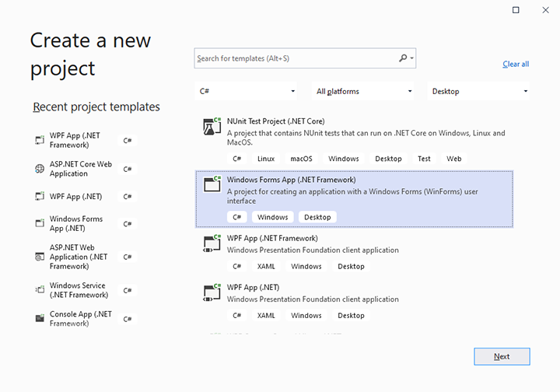Click the WPF App (.NET) template icon in results
The image size is (560, 392).
212,292
